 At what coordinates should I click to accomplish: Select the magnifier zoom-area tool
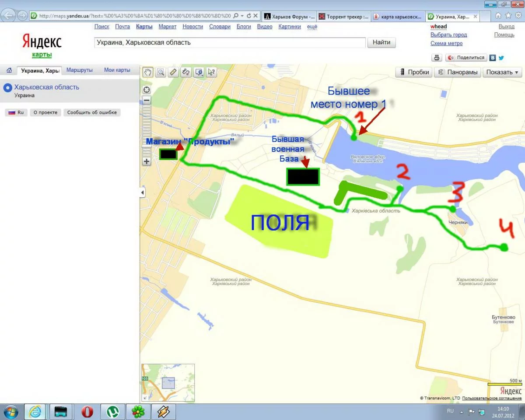[161, 72]
